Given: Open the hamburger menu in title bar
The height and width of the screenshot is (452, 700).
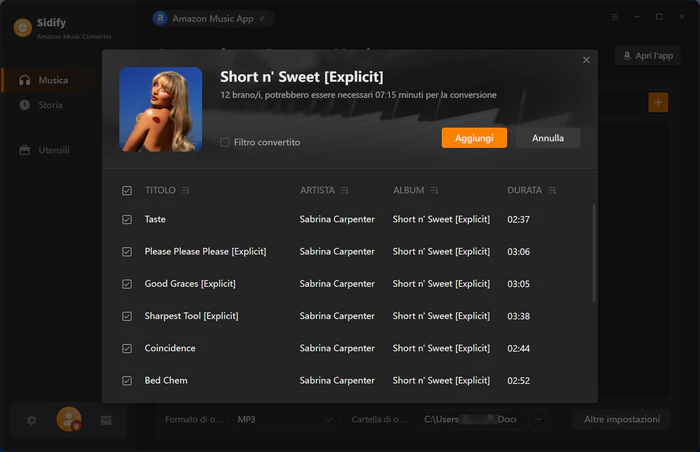Looking at the screenshot, I should point(615,17).
